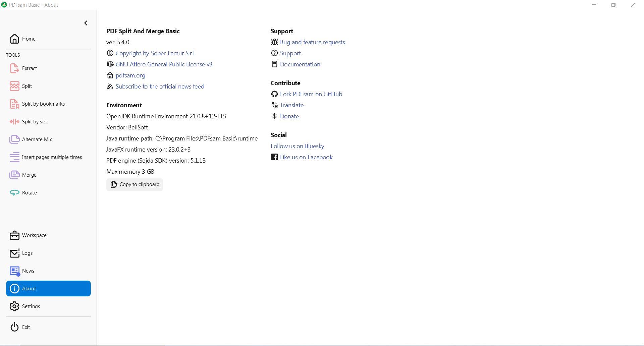Go to the Home menu item
Image resolution: width=644 pixels, height=346 pixels.
(29, 39)
